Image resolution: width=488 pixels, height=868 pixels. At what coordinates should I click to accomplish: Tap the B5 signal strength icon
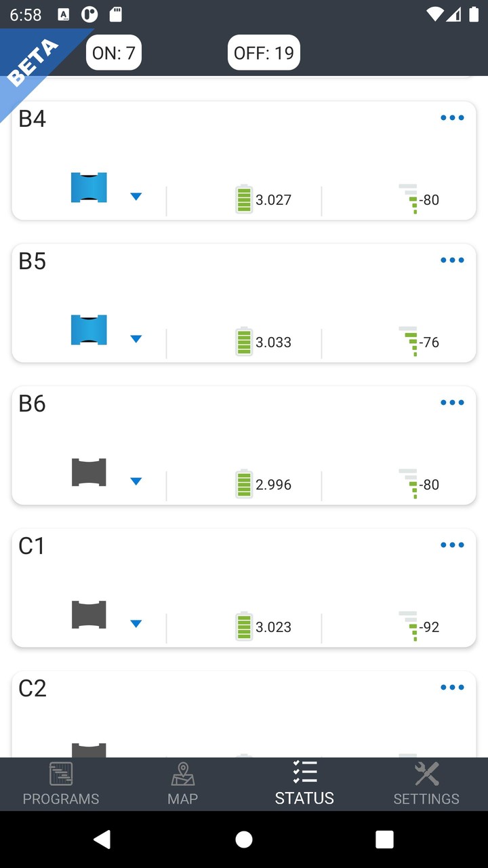(409, 341)
